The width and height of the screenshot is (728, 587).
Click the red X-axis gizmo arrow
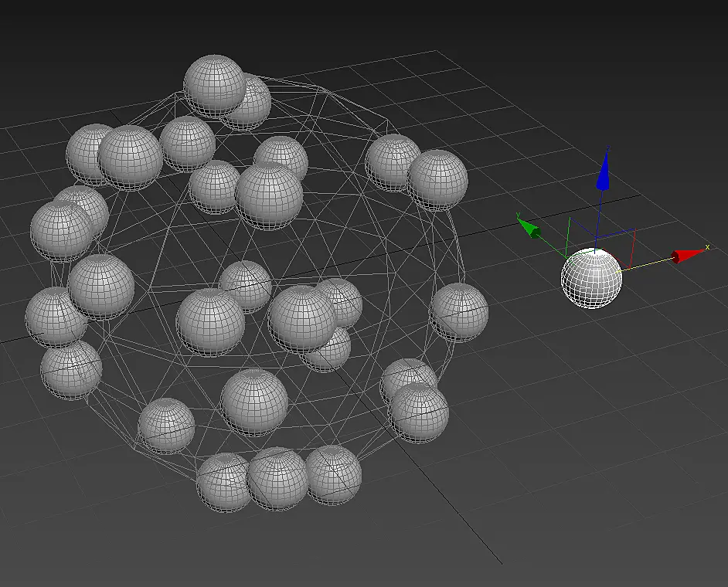click(x=688, y=256)
